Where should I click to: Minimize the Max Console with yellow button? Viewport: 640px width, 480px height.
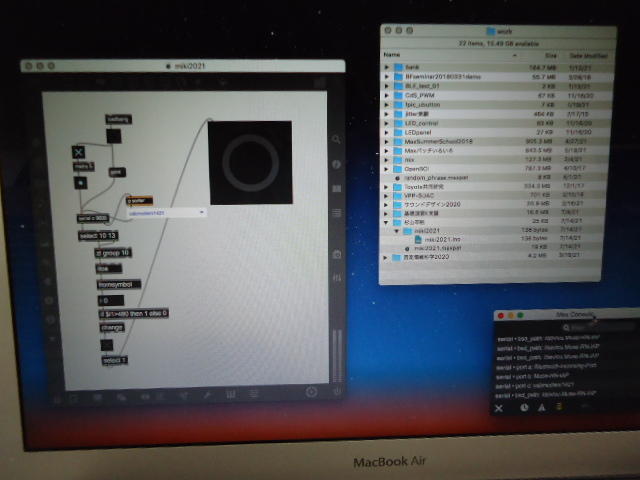[x=511, y=316]
